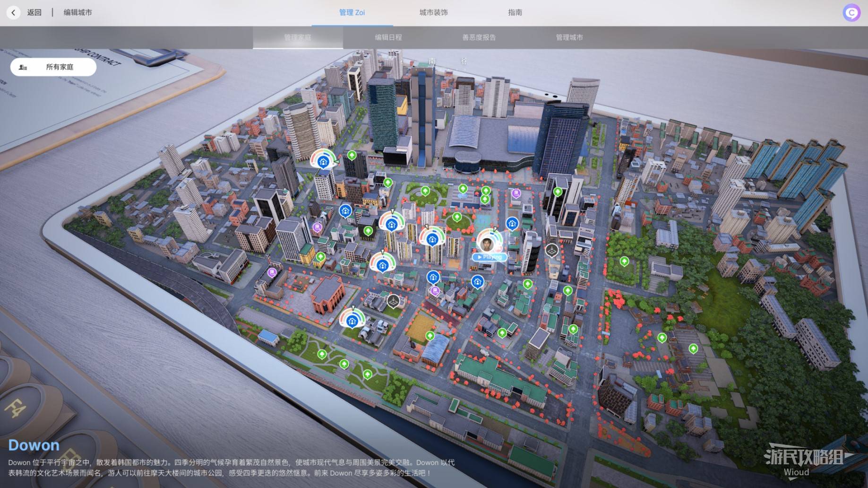
Task: Open the 善恶度报告 sub-tab
Action: click(x=479, y=37)
